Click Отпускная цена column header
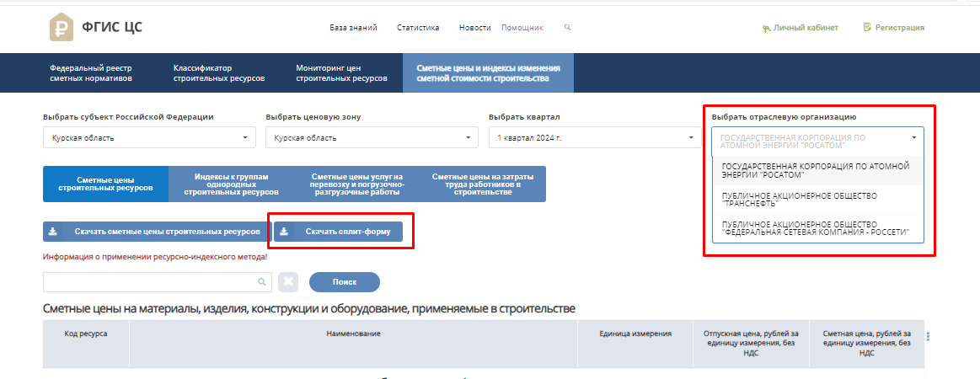980x379 pixels. [x=751, y=343]
